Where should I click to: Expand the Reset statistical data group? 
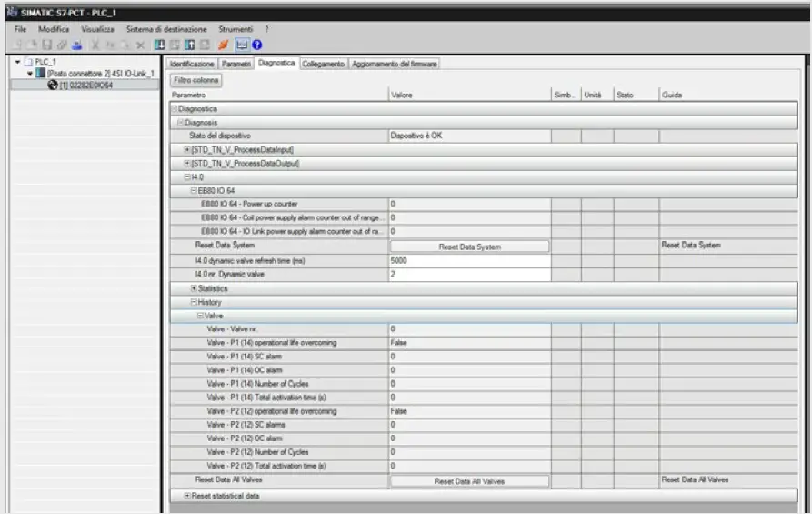point(186,495)
